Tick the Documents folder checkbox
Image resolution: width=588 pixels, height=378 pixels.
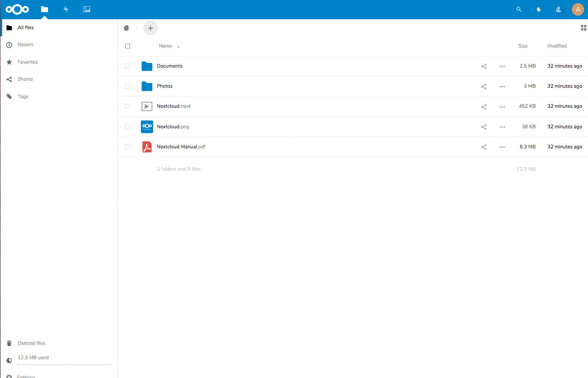click(127, 66)
